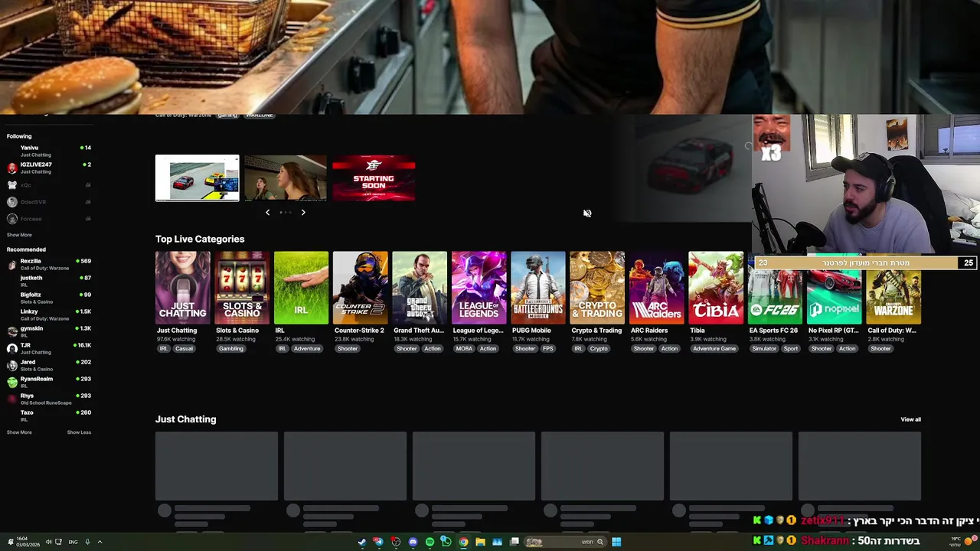
Task: Open Slots & Casino category cover
Action: pyautogui.click(x=242, y=287)
